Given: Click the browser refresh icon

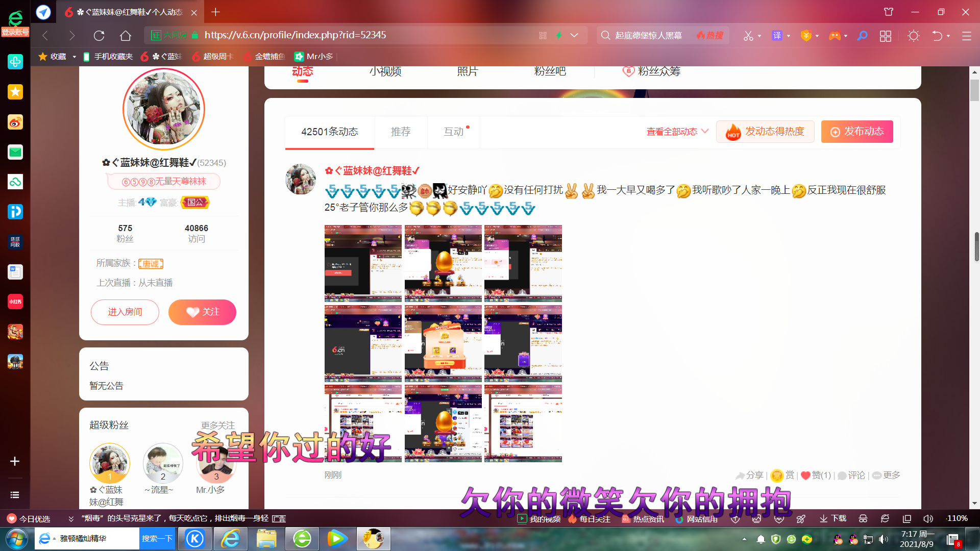Looking at the screenshot, I should (99, 35).
